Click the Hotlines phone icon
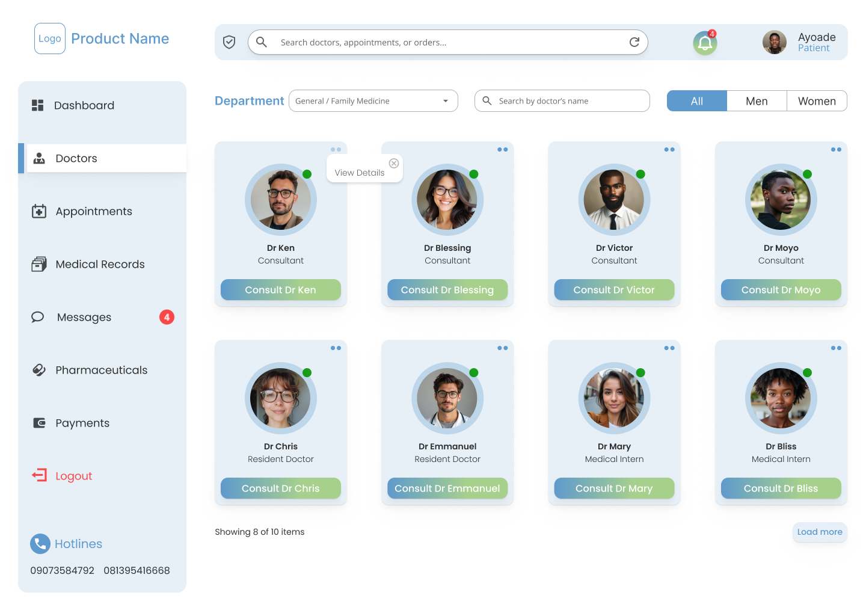The image size is (866, 616). pos(40,543)
